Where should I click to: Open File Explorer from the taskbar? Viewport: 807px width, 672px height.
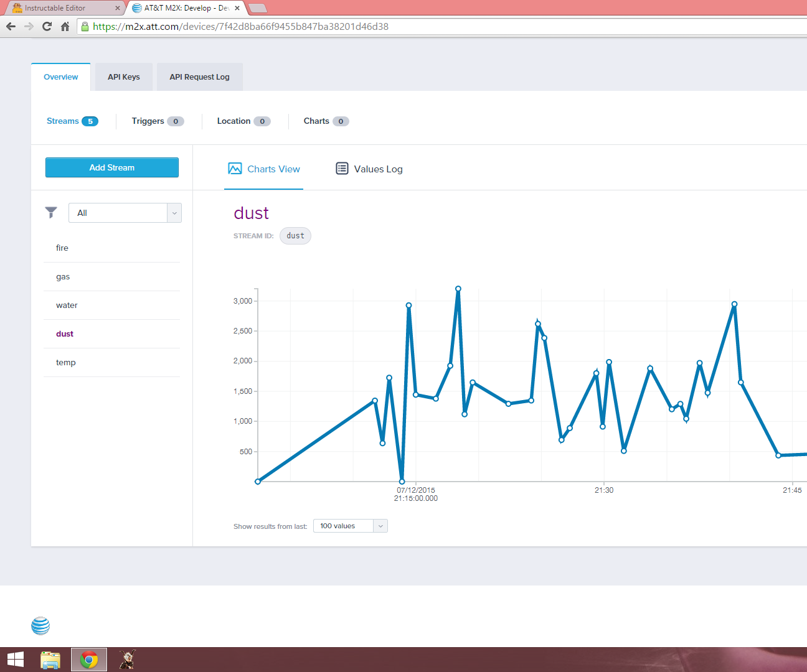50,660
